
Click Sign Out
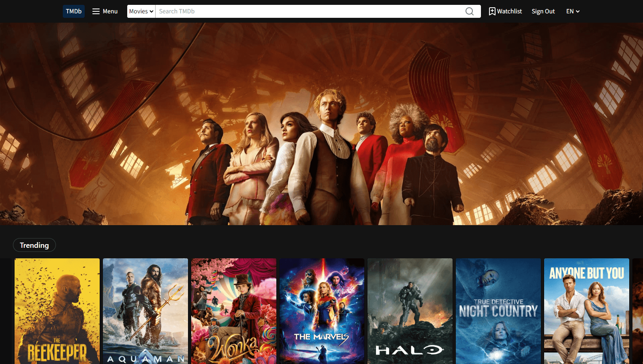pyautogui.click(x=543, y=11)
